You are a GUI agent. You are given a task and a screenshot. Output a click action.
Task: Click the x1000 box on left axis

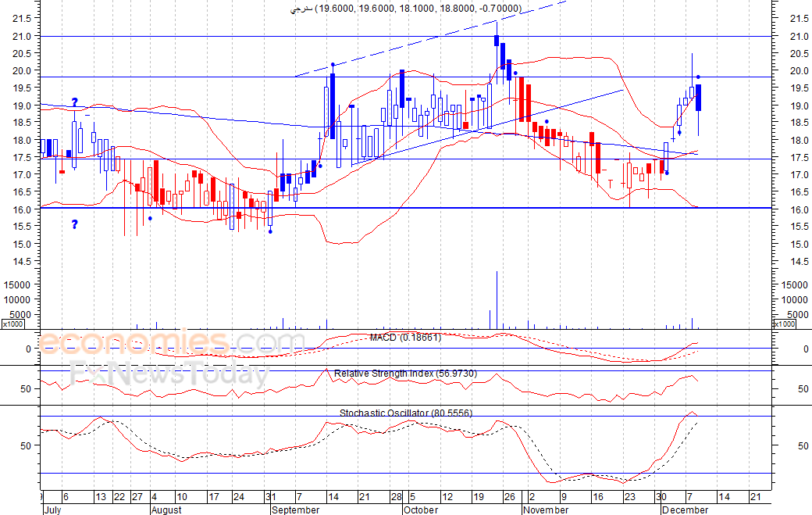pos(13,324)
